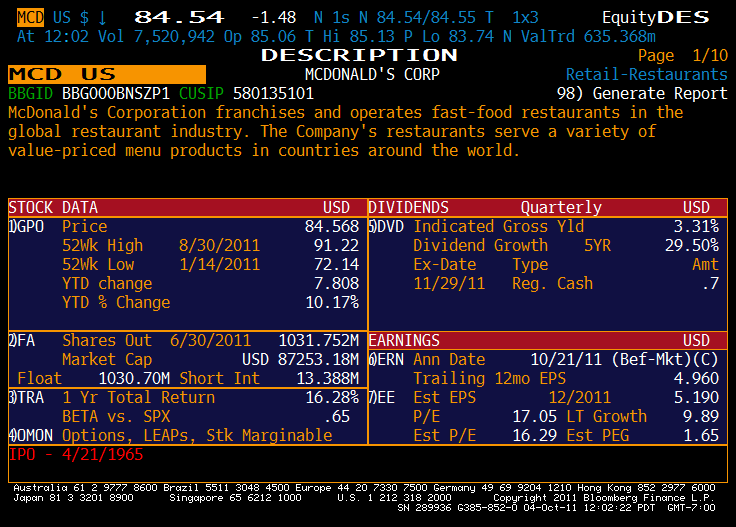The width and height of the screenshot is (736, 527).
Task: Select the -1.48 price change value
Action: click(274, 18)
